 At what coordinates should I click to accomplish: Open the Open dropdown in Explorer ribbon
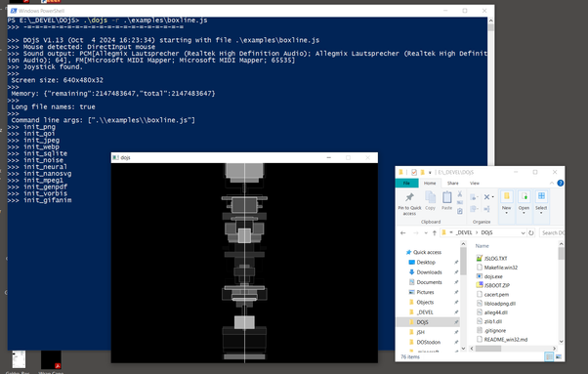point(524,203)
